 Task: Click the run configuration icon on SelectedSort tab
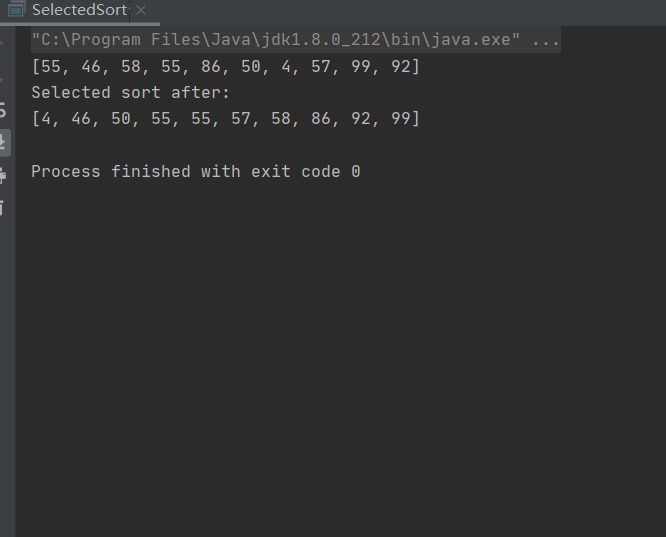16,10
